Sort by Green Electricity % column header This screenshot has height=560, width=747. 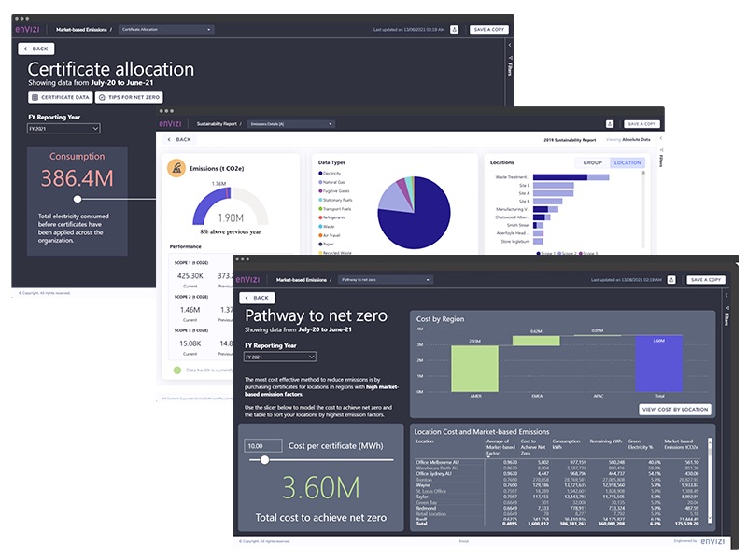tap(641, 444)
